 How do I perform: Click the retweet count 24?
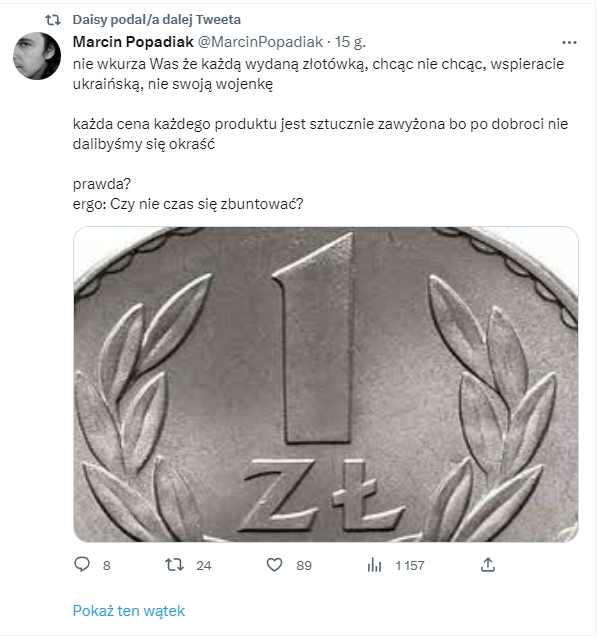pos(204,566)
